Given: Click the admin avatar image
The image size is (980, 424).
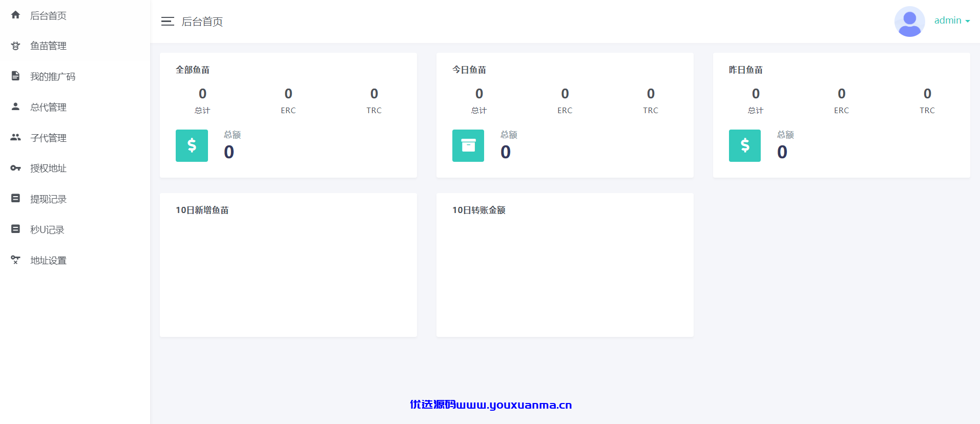Looking at the screenshot, I should (x=909, y=22).
